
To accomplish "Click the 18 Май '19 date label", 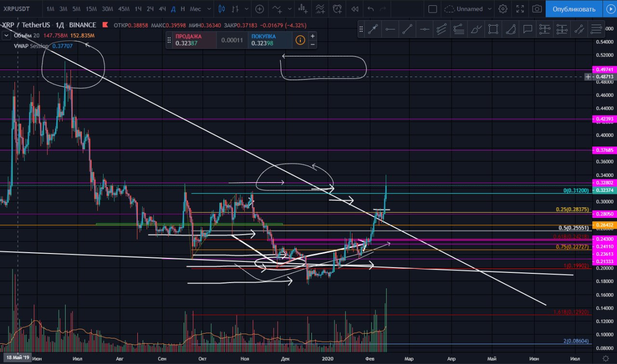I will (x=17, y=358).
